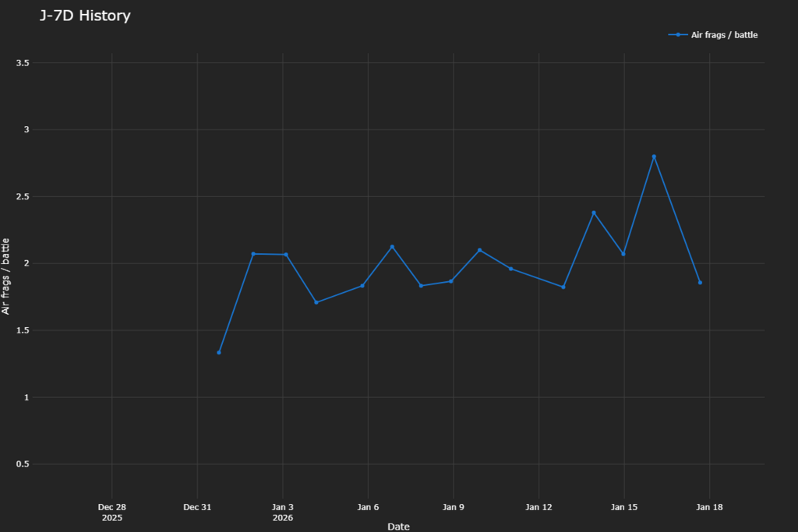798x532 pixels.
Task: Click the "Date" x-axis title
Action: pyautogui.click(x=398, y=527)
